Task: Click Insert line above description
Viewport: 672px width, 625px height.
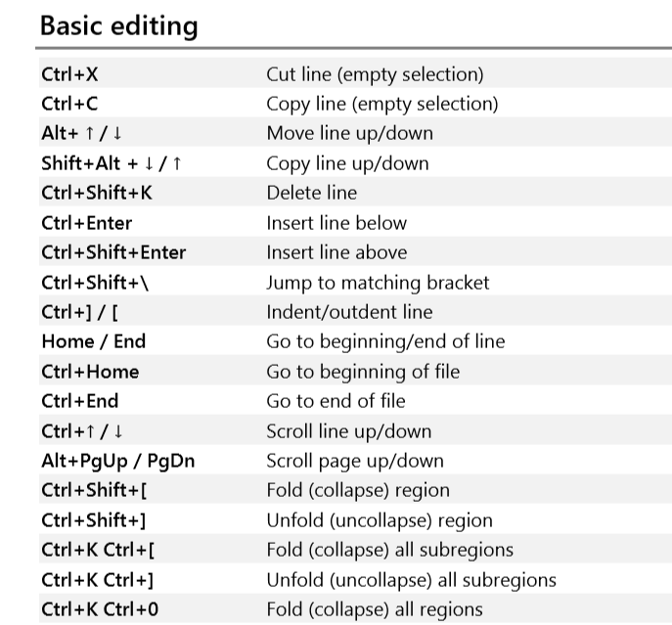Action: 336,252
